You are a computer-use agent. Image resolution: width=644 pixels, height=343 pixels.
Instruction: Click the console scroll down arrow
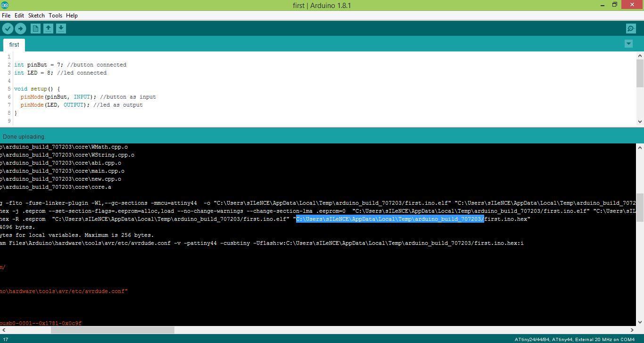tap(640, 322)
